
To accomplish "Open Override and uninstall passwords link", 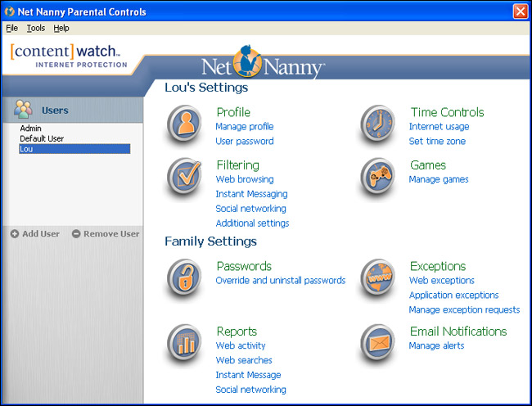I will coord(281,281).
